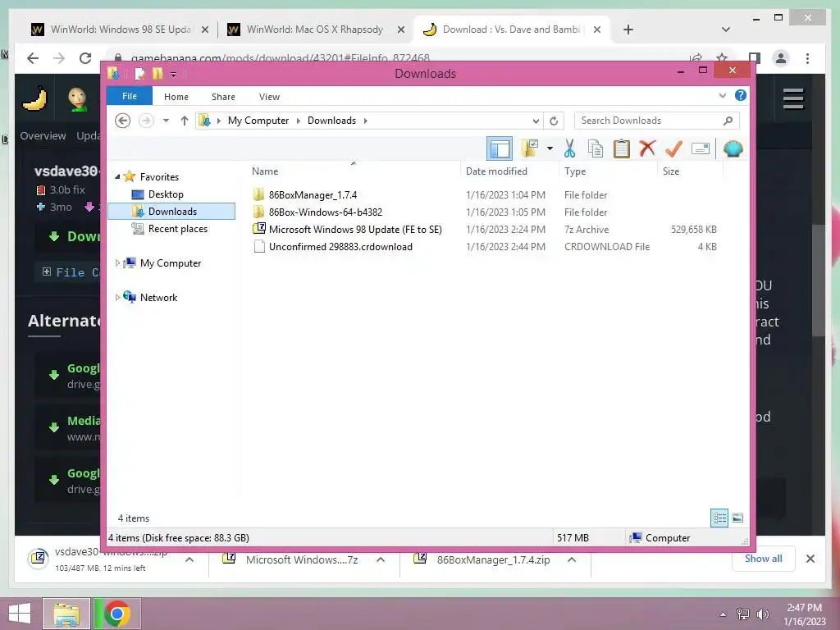Select Unconfirmed 298883.crdownload file

coord(340,246)
